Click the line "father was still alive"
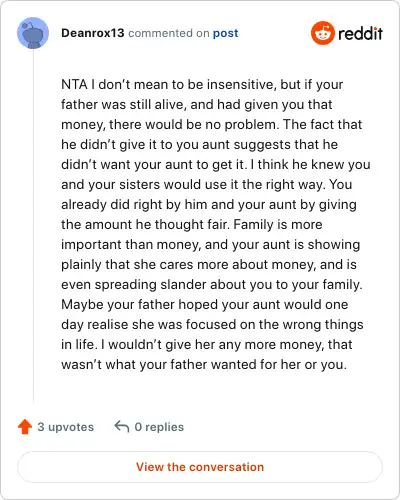The height and width of the screenshot is (500, 400). (x=122, y=104)
